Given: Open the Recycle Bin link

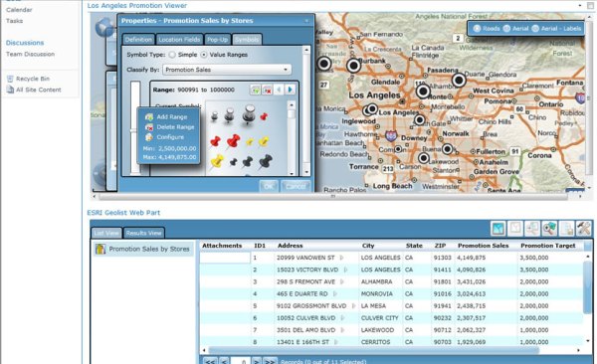Looking at the screenshot, I should pos(33,79).
